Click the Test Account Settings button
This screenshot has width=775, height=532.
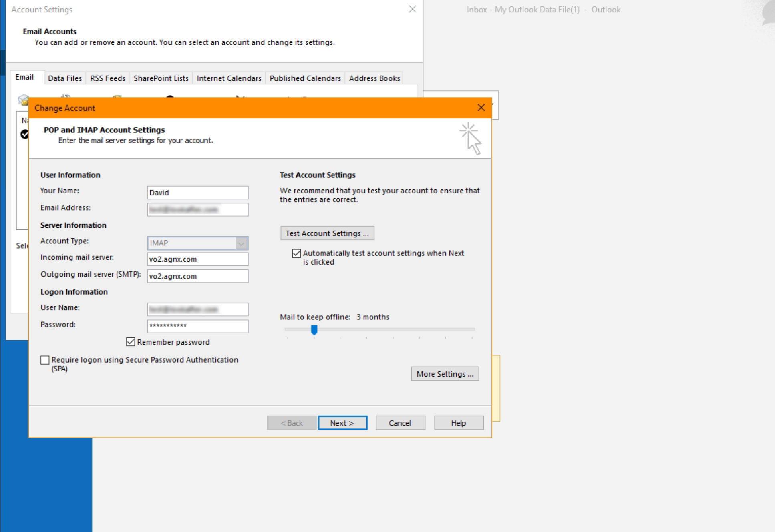pyautogui.click(x=327, y=233)
